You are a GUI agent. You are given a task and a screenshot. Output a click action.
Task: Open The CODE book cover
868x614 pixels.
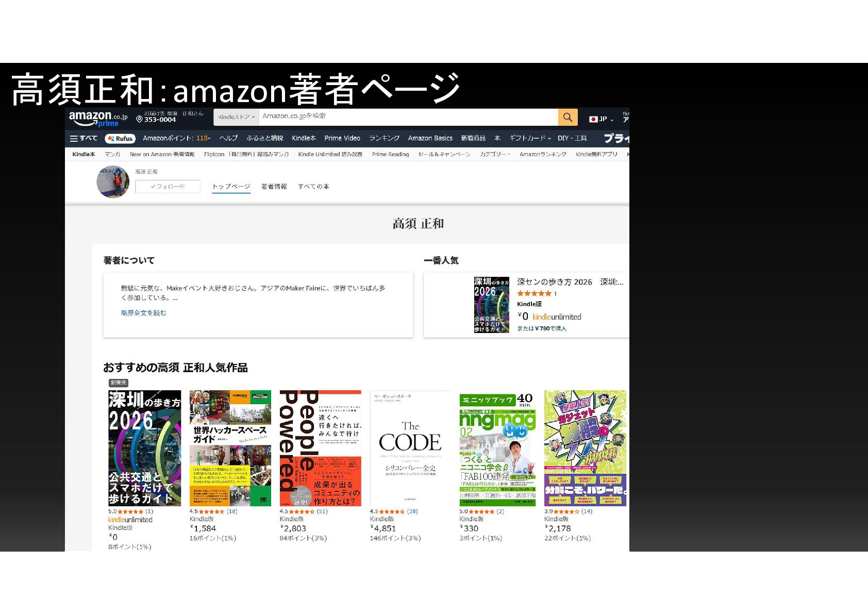coord(410,448)
